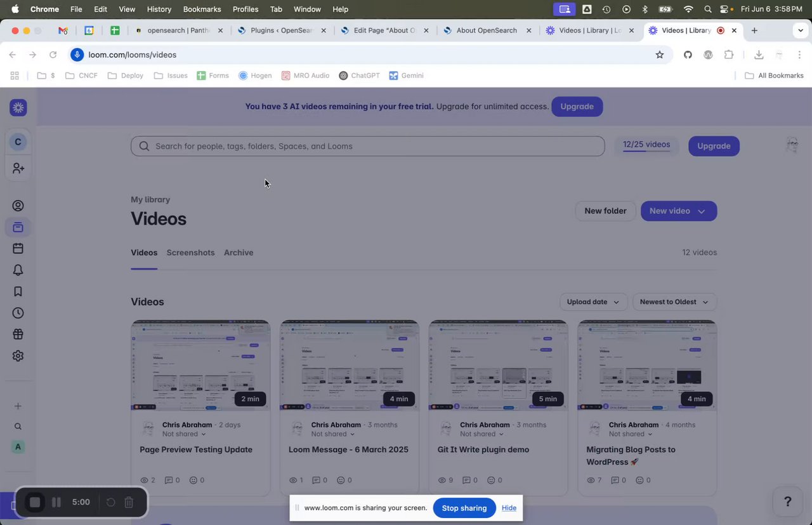
Task: Click the comments icon under Page Preview Testing Update
Action: [169, 481]
